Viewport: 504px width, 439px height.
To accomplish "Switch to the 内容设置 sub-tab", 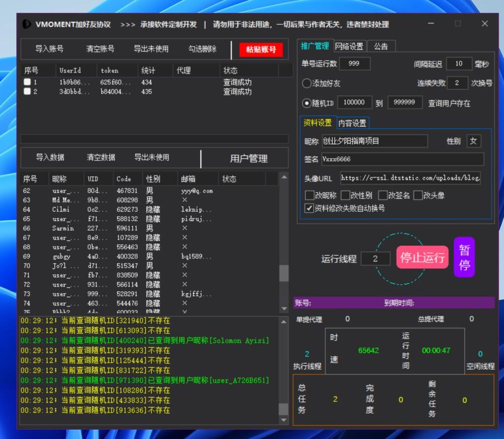I will pyautogui.click(x=352, y=123).
